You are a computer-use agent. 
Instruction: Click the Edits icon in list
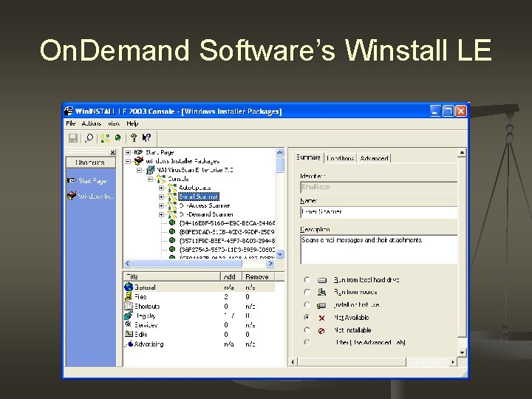[129, 334]
